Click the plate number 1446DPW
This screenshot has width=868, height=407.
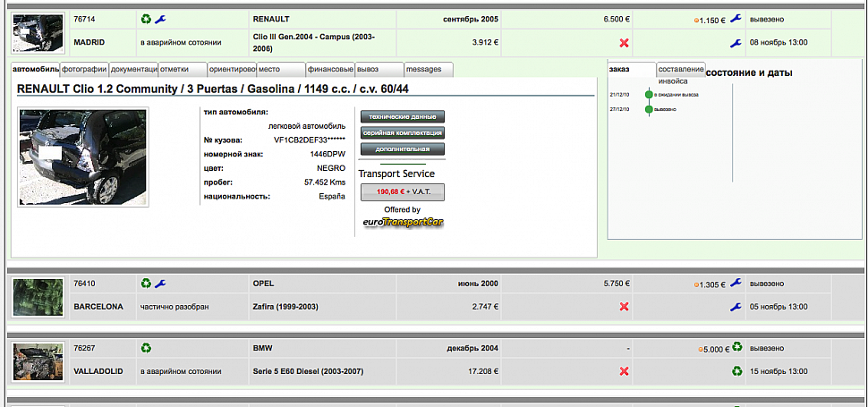[328, 154]
